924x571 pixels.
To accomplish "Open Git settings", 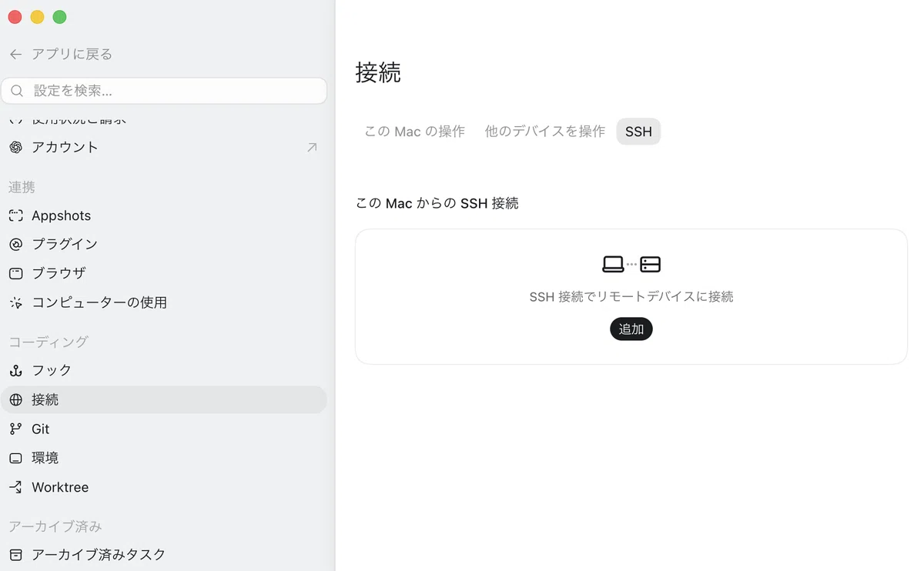I will [x=164, y=429].
